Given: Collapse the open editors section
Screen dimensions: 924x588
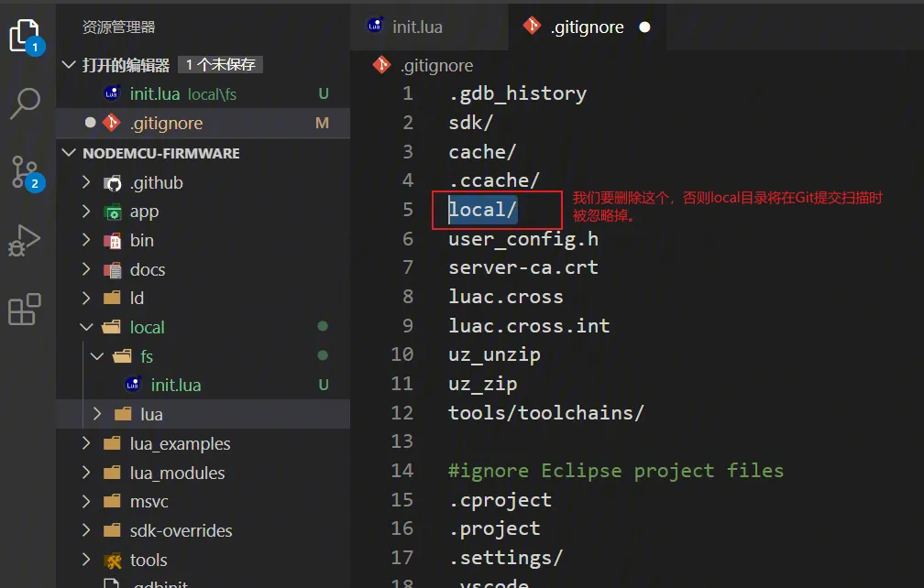Looking at the screenshot, I should tap(70, 65).
